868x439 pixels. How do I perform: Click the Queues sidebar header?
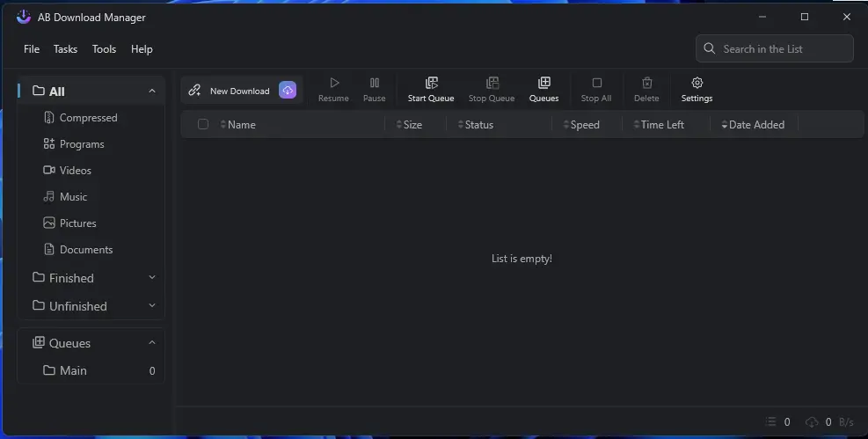click(91, 343)
